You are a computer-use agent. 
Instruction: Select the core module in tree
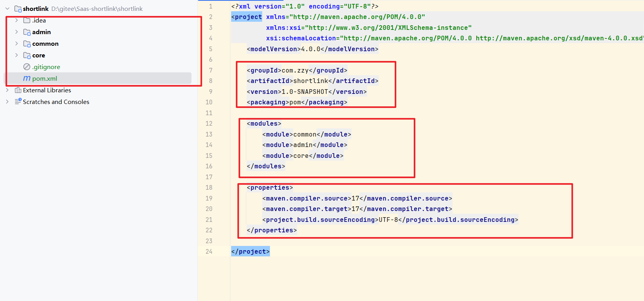[38, 55]
